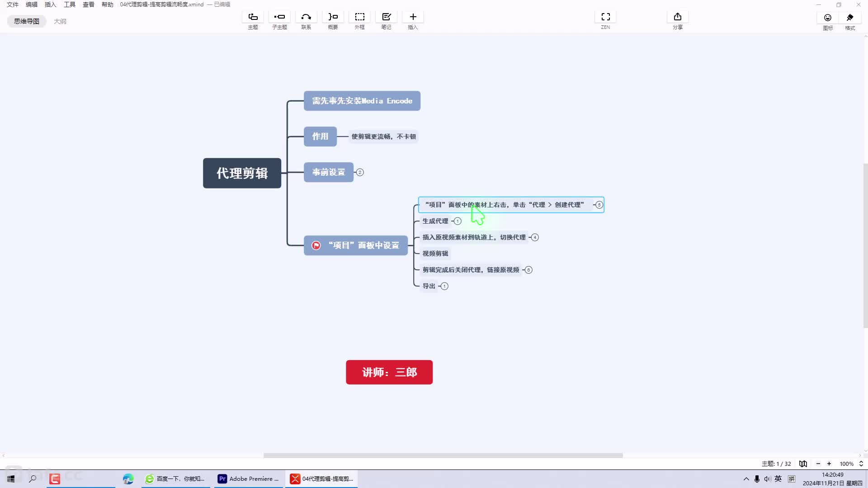Insert a 概要 summary bracket
Viewport: 868px width, 488px height.
(333, 17)
